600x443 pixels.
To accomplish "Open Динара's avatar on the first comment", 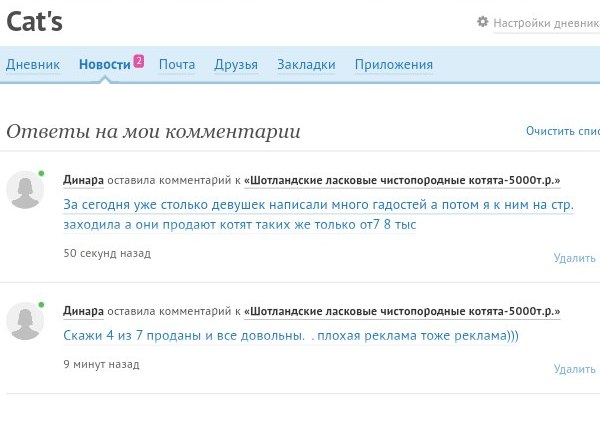I will (25, 190).
